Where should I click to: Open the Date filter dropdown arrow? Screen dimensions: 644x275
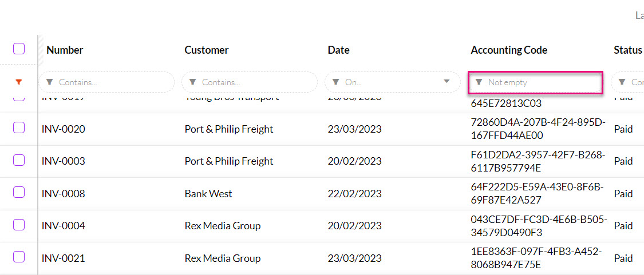tap(447, 82)
